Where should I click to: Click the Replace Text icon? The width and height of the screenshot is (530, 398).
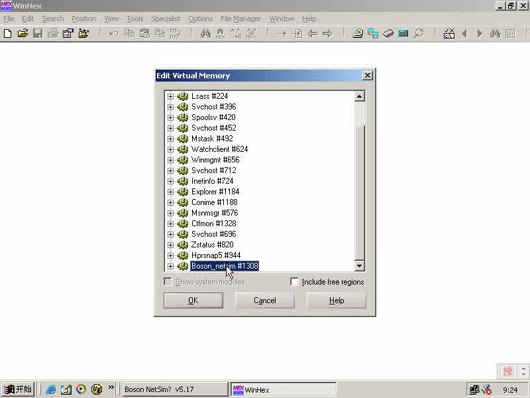236,33
